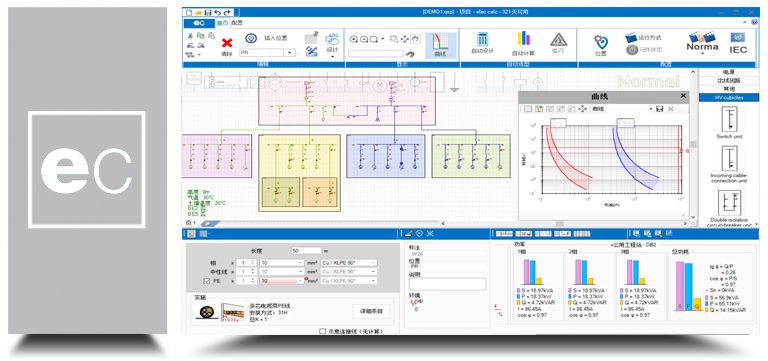The width and height of the screenshot is (768, 361).
Task: Click the 长度 length input field
Action: click(306, 250)
